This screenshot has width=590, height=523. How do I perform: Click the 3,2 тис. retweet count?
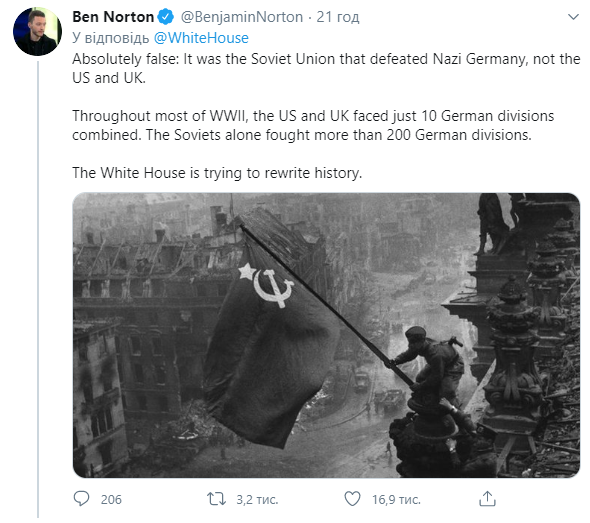pos(257,500)
